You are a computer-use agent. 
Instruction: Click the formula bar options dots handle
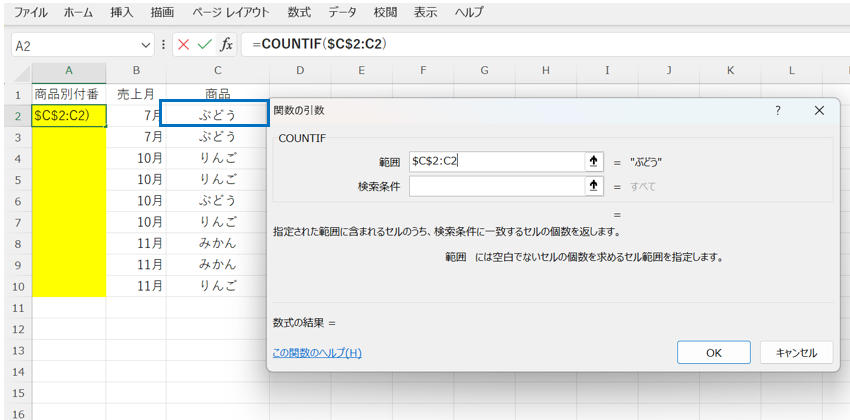tap(164, 45)
